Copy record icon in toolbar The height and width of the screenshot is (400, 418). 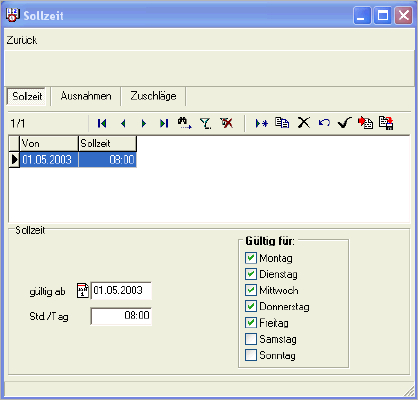point(282,123)
